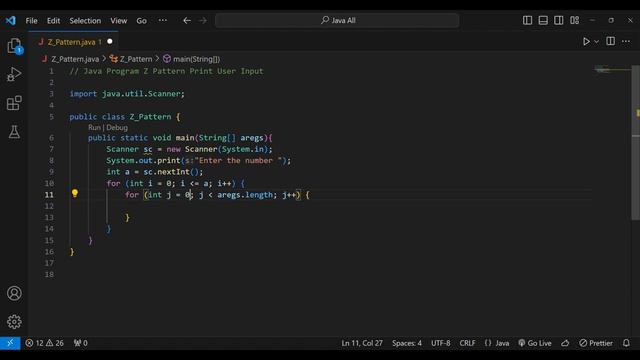640x360 pixels.
Task: Click the class name Z_Pattern on line 5
Action: [151, 117]
